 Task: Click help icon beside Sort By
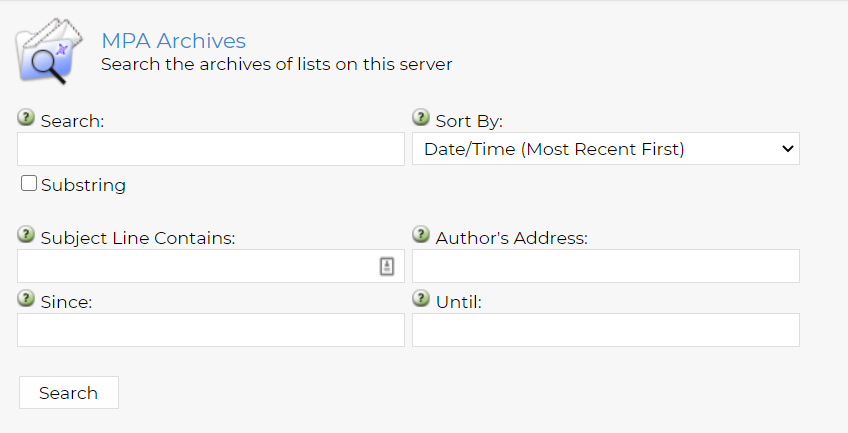pyautogui.click(x=421, y=118)
